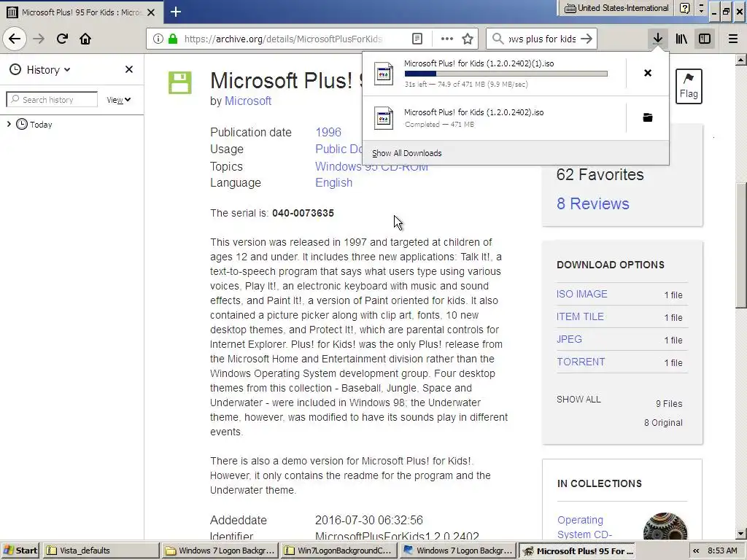Click the green secure connection padlock
The width and height of the screenshot is (747, 560).
[x=172, y=39]
